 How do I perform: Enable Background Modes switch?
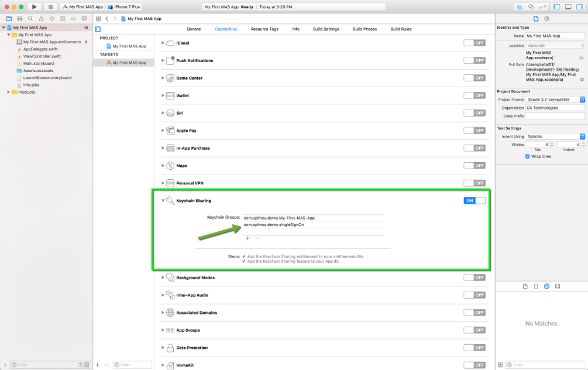(x=474, y=277)
